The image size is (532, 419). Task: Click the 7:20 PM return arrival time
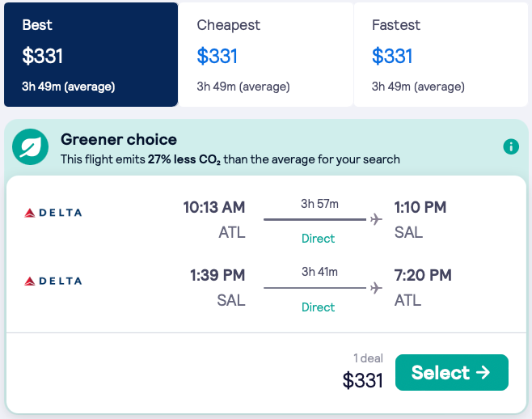tap(423, 276)
